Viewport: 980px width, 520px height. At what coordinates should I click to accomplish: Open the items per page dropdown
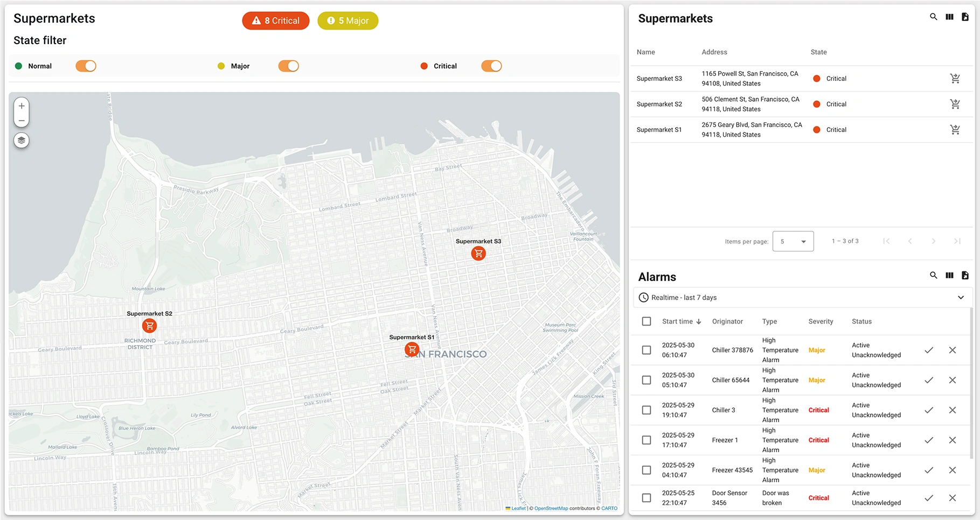[x=793, y=241]
